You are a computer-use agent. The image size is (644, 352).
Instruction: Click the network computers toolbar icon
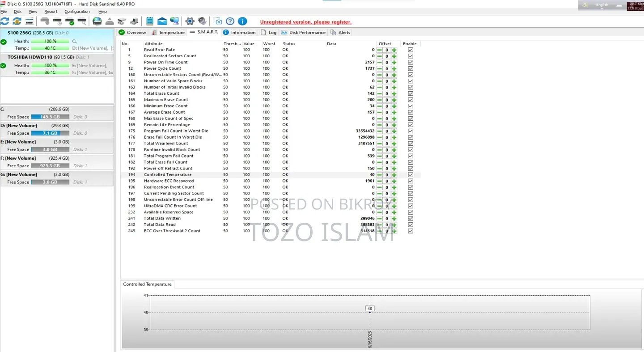click(x=174, y=21)
